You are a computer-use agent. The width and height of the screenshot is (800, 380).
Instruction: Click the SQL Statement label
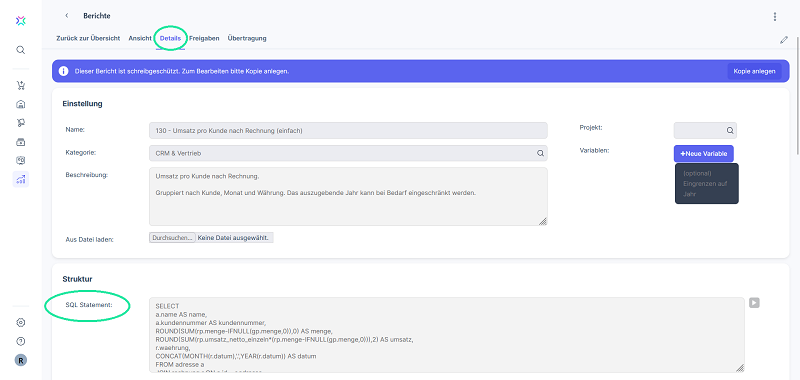point(89,305)
